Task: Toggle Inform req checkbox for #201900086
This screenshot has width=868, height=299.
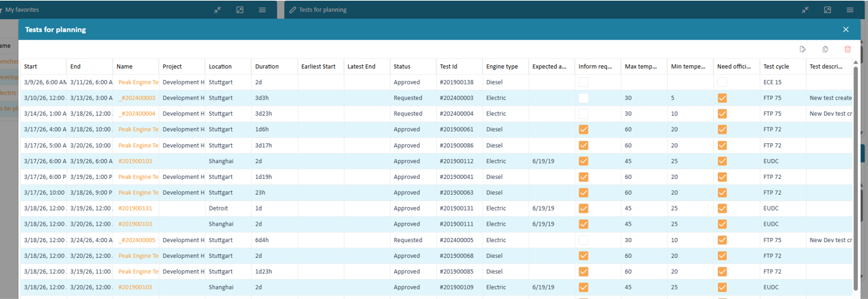Action: (x=583, y=145)
